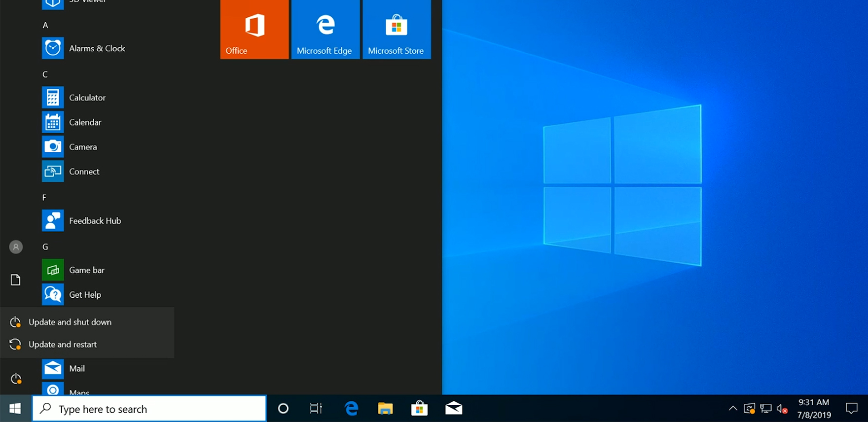Open File Explorer from the taskbar

pyautogui.click(x=385, y=408)
